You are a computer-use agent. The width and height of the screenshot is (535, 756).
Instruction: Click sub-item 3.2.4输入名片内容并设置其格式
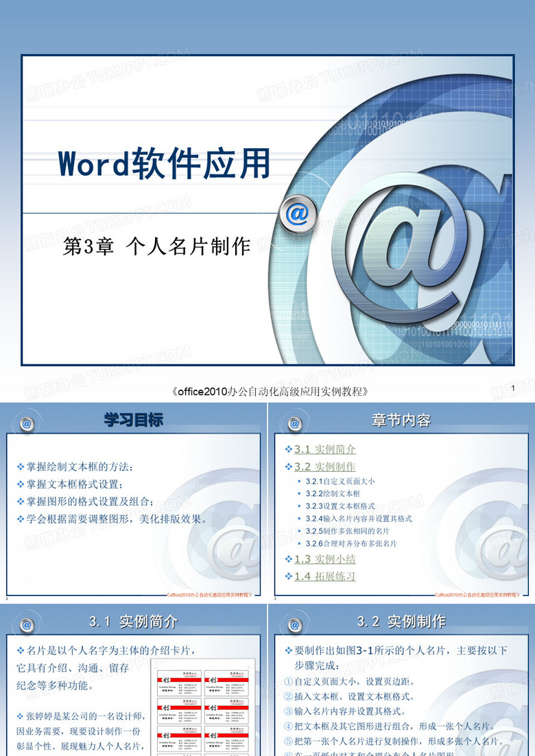359,519
